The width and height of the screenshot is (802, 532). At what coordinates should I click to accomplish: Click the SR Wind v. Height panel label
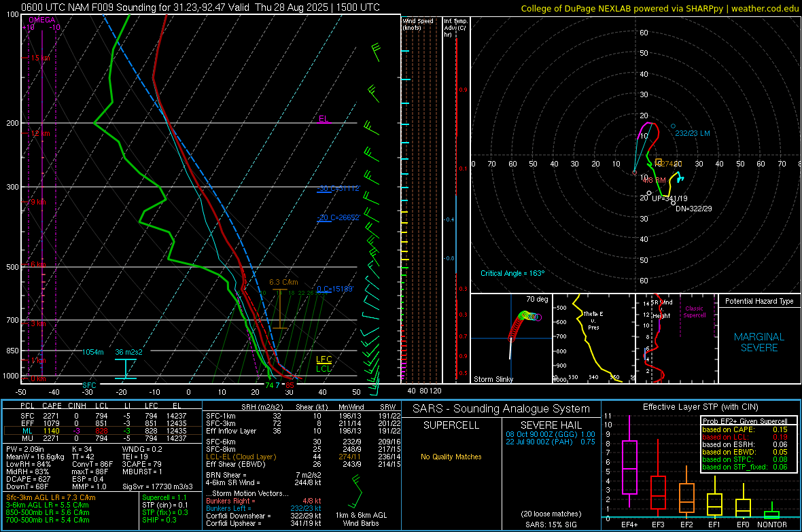tap(661, 309)
